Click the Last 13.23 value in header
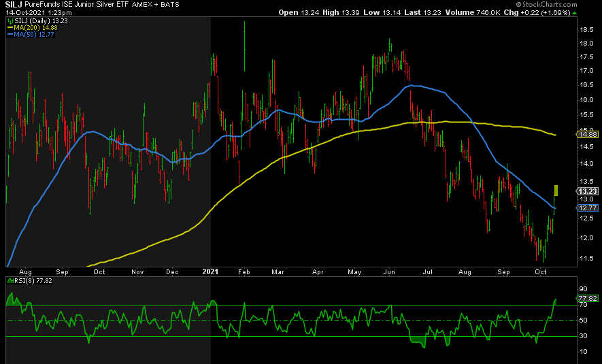 tap(423, 12)
